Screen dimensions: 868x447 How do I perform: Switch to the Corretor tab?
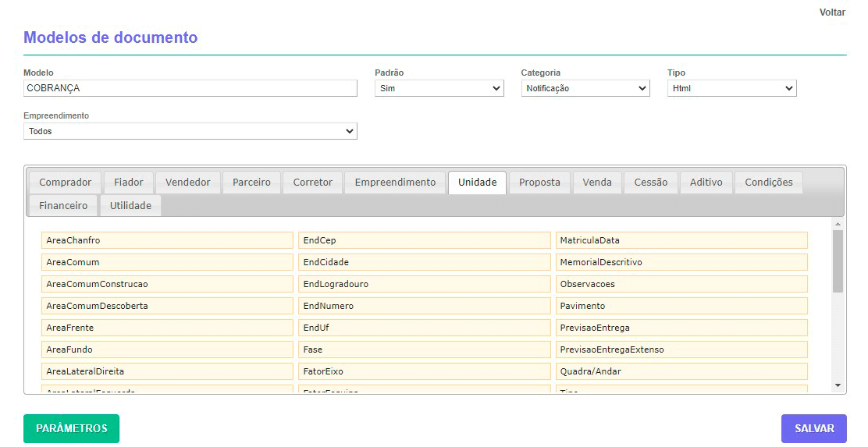(x=312, y=183)
